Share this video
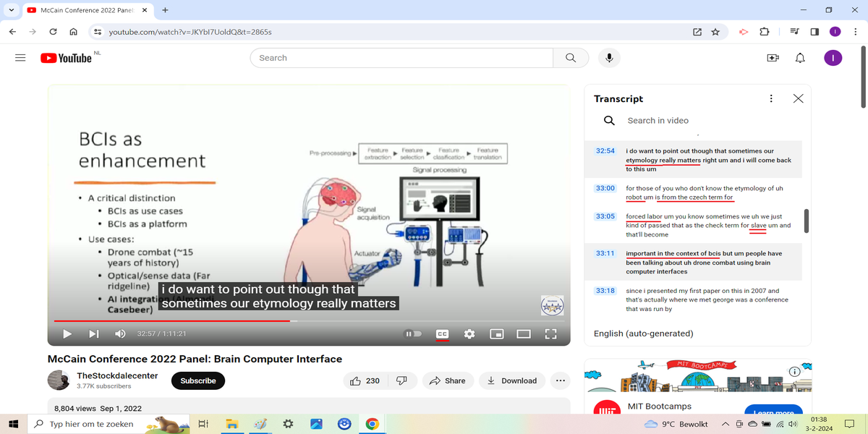This screenshot has width=868, height=434. 448,380
